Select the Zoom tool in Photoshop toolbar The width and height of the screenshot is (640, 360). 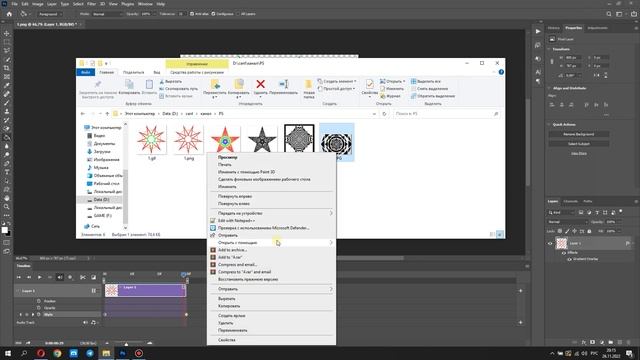[x=7, y=207]
